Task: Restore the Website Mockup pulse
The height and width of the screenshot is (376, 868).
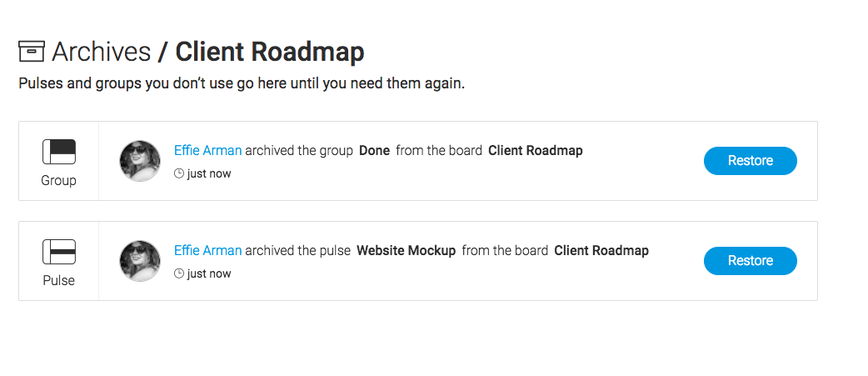Action: 750,261
